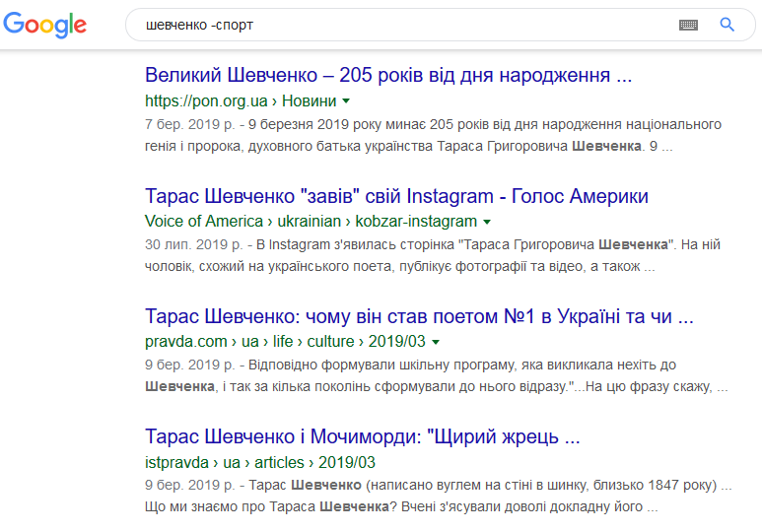Open the on-screen keyboard icon

[x=688, y=25]
